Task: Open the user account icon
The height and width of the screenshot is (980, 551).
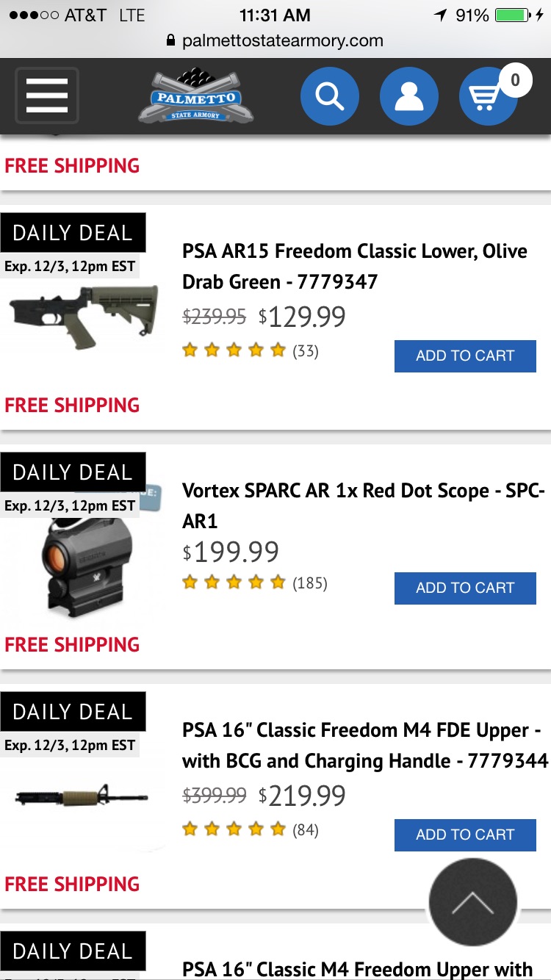Action: 408,96
